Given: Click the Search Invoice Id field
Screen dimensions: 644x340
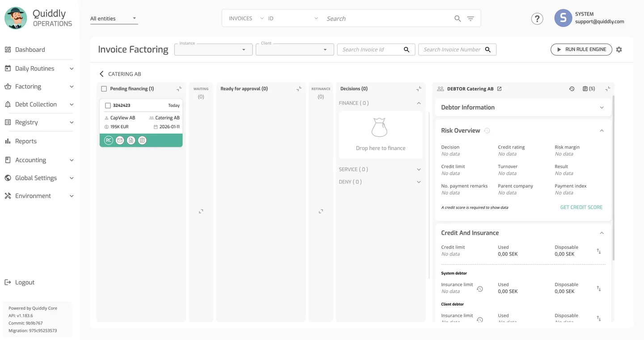Looking at the screenshot, I should coord(376,50).
